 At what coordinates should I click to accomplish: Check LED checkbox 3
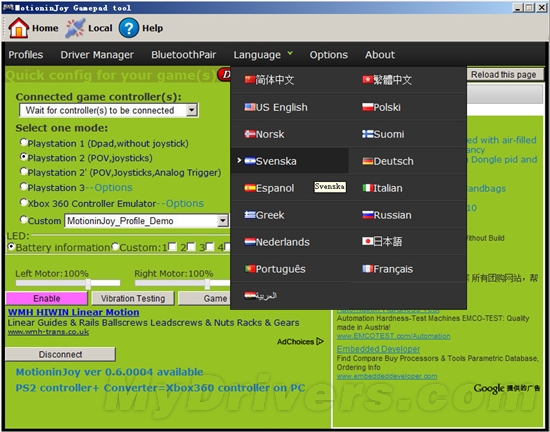(x=210, y=247)
